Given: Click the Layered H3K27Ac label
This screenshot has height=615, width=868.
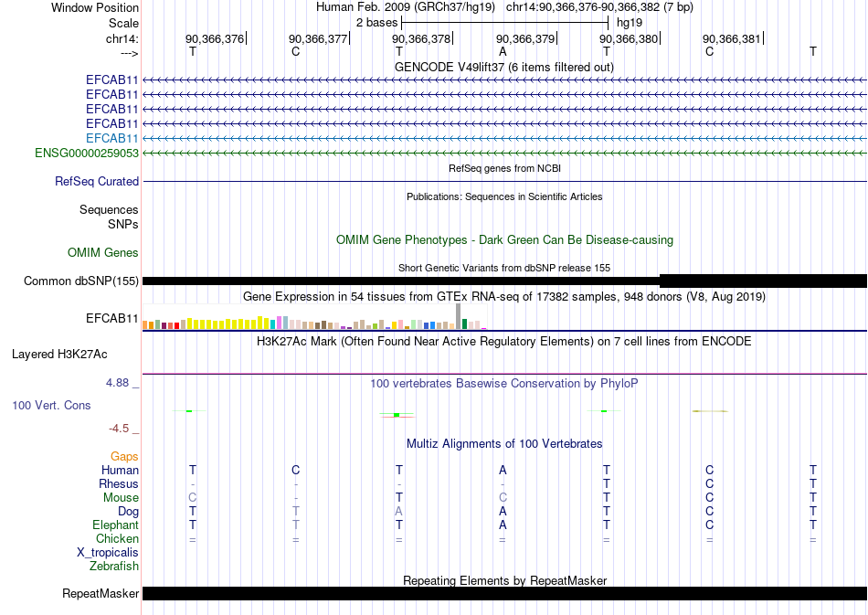Looking at the screenshot, I should point(59,355).
